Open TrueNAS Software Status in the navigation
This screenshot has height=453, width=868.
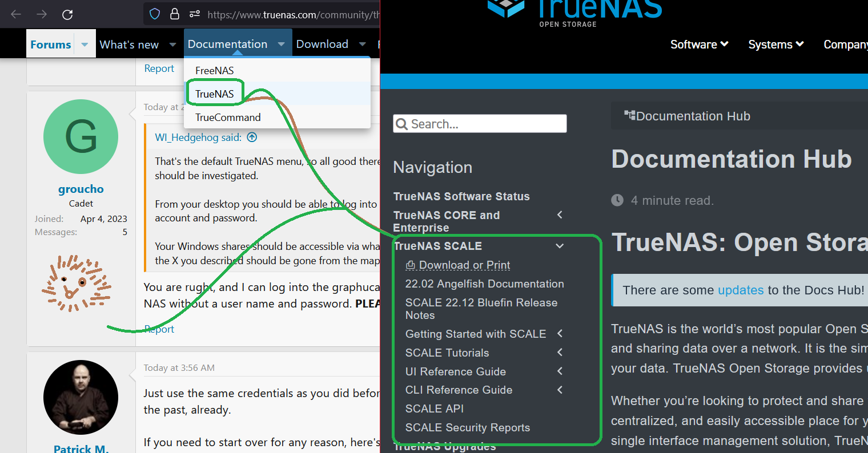(461, 196)
